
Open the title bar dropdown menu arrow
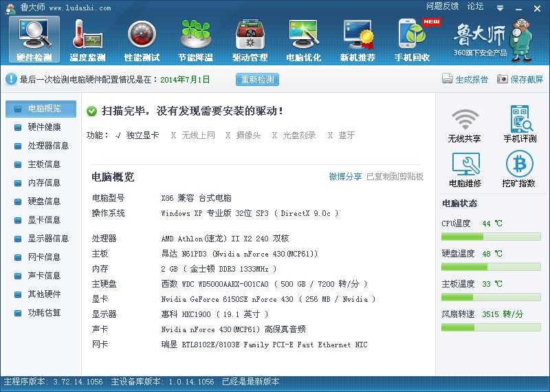500,8
